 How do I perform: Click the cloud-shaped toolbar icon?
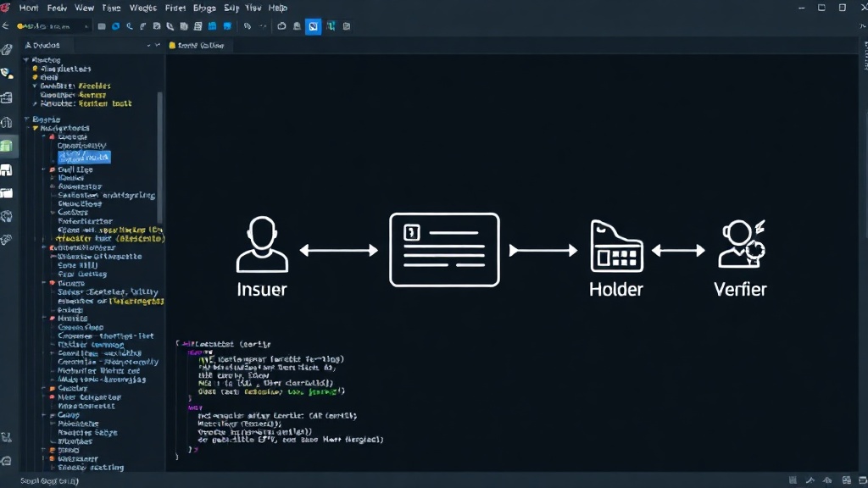pos(281,26)
